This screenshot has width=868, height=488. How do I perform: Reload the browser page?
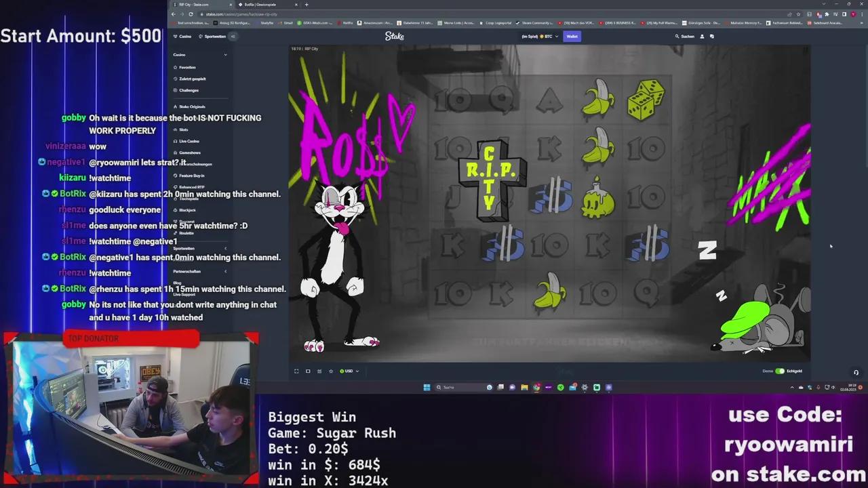point(191,14)
